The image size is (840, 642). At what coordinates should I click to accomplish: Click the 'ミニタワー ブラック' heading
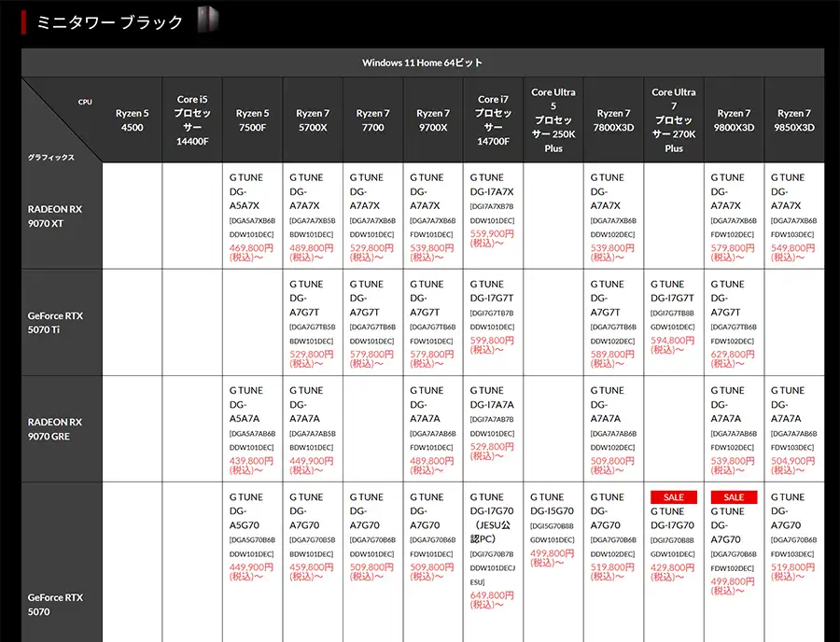[110, 22]
